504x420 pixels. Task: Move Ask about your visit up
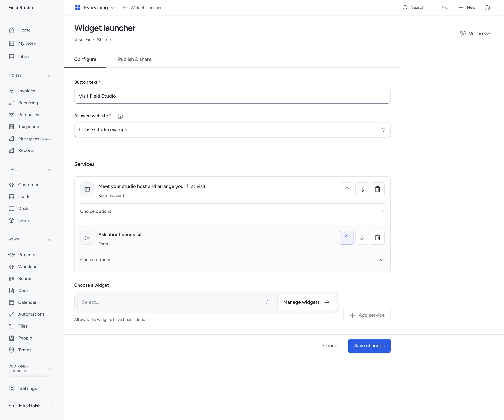[x=347, y=238]
